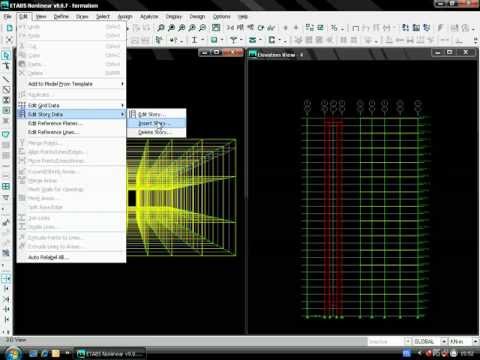Open the Analyze menu
This screenshot has width=480, height=360.
149,16
